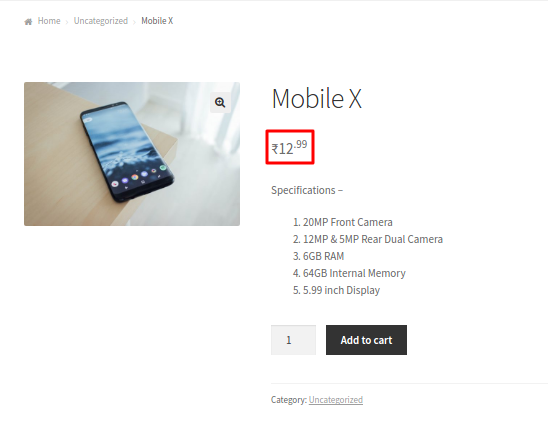This screenshot has height=427, width=548.
Task: Click the home icon in breadcrumb
Action: 28,22
